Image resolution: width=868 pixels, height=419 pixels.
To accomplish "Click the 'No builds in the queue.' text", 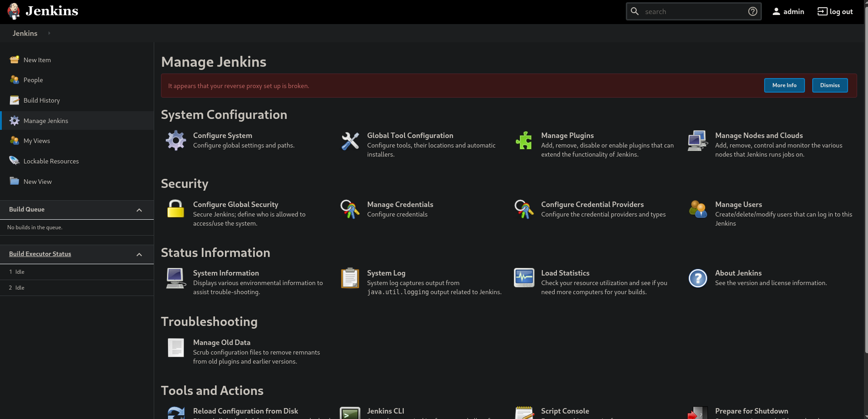I will tap(35, 227).
